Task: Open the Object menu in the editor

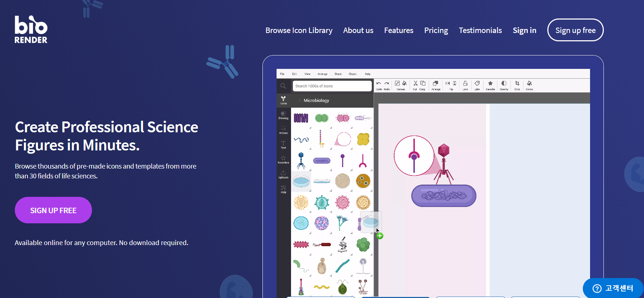Action: click(x=353, y=74)
